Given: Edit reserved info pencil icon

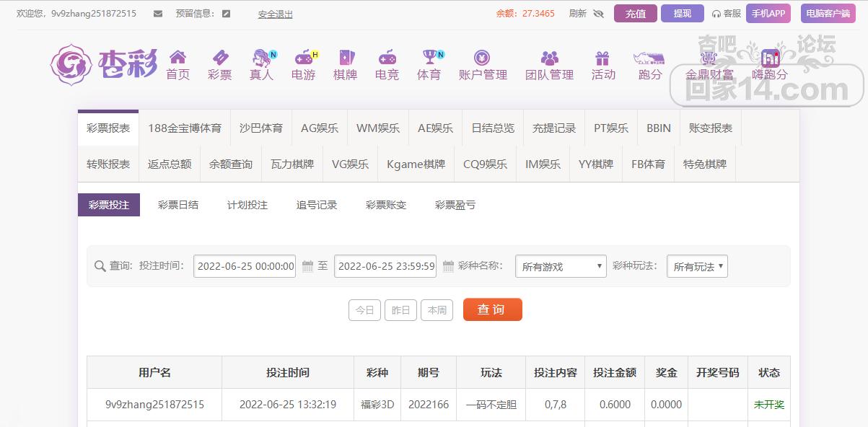Looking at the screenshot, I should [x=227, y=14].
